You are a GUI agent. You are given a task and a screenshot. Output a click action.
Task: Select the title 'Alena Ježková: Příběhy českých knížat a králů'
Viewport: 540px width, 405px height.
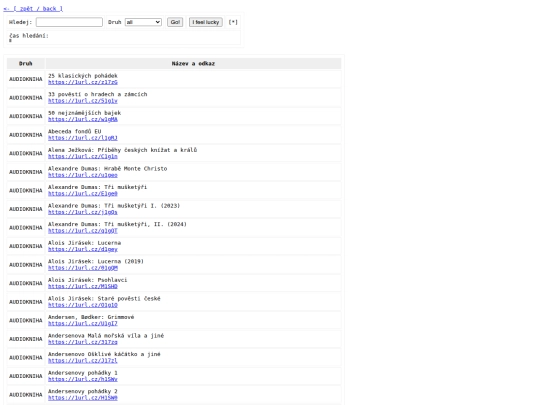click(x=122, y=150)
